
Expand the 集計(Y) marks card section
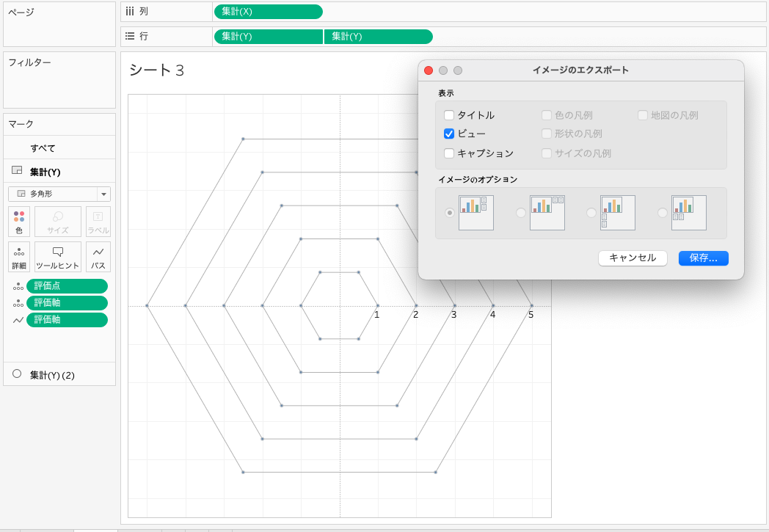click(x=45, y=172)
